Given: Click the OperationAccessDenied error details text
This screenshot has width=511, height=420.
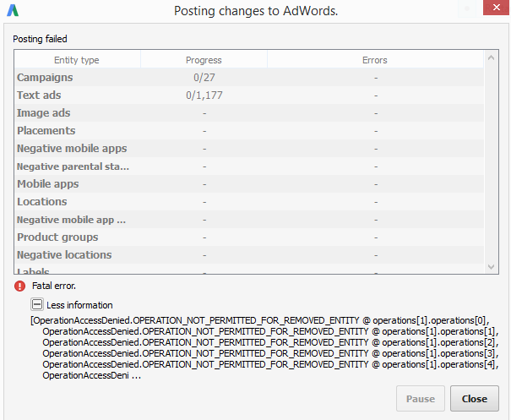Looking at the screenshot, I should coord(264,347).
